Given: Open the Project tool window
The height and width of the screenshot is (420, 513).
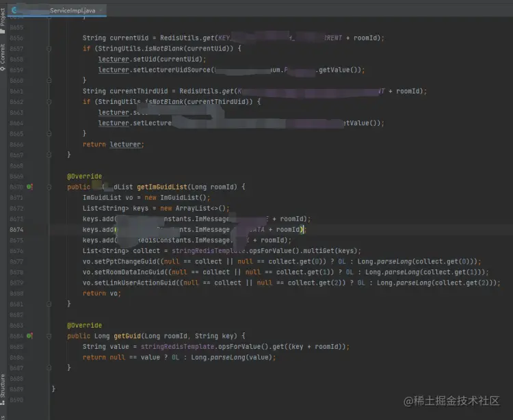Looking at the screenshot, I should tap(3, 21).
